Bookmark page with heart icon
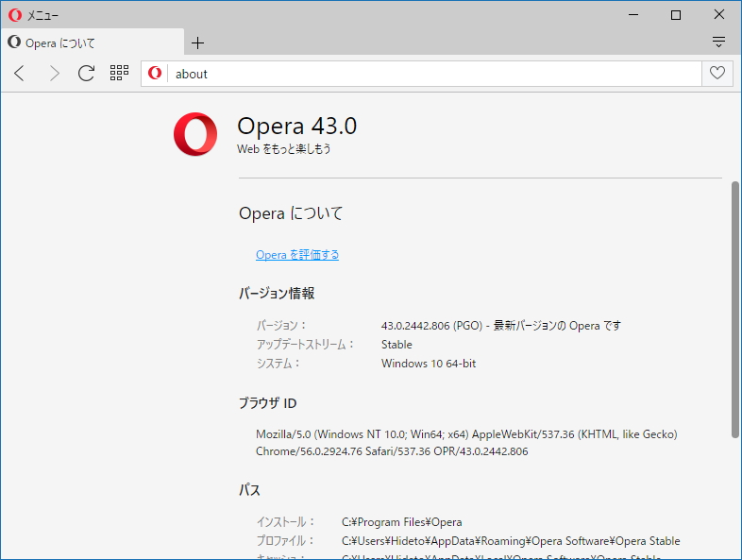This screenshot has width=742, height=560. (717, 73)
